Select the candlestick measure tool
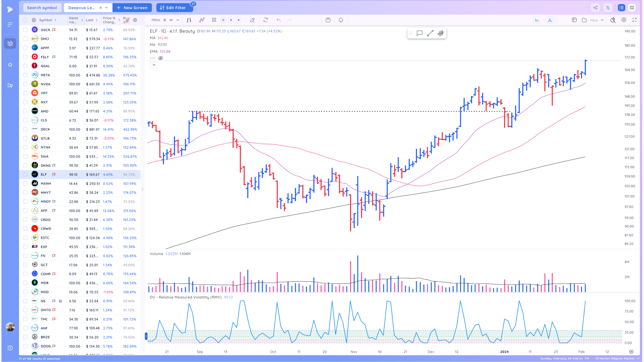The image size is (644, 362). 440,33
